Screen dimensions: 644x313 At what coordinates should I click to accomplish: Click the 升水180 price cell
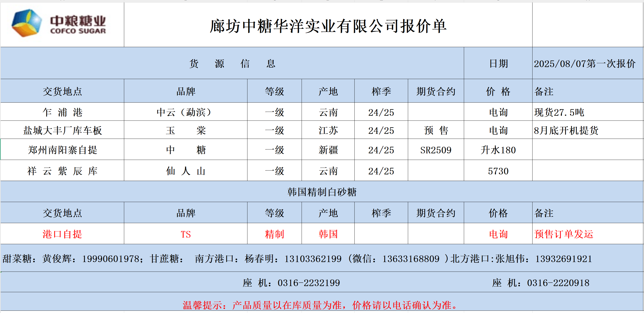pyautogui.click(x=498, y=150)
